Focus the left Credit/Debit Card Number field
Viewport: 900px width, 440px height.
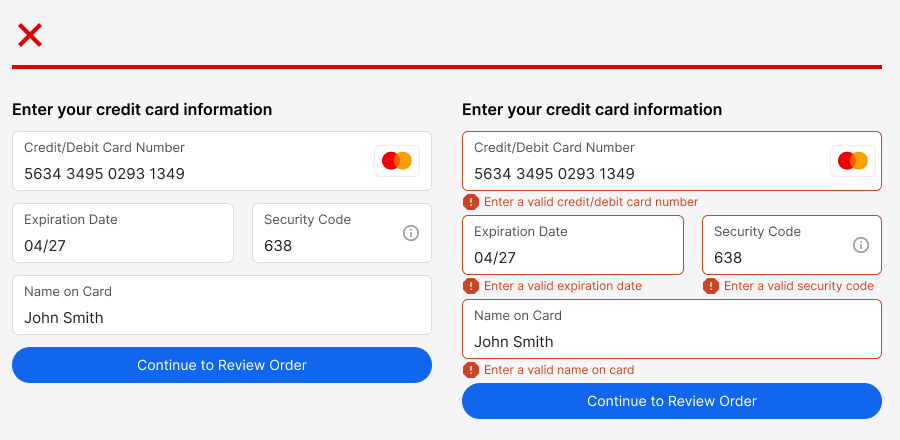190,162
